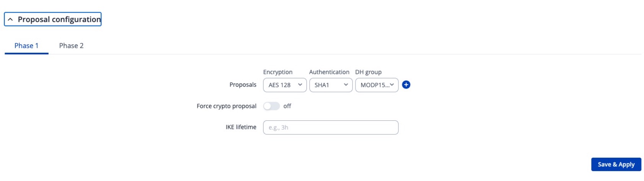The height and width of the screenshot is (181, 644).
Task: Switch to the Phase 1 tab
Action: (26, 46)
